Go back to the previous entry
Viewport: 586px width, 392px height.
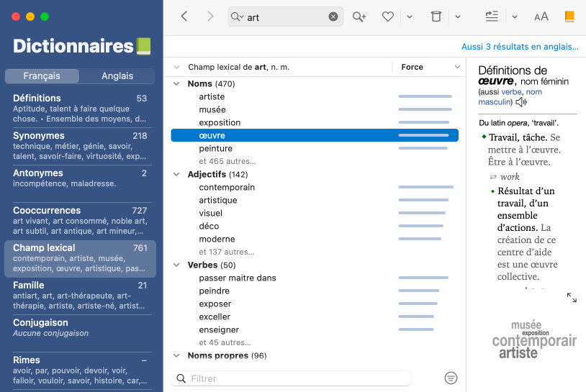pyautogui.click(x=184, y=17)
